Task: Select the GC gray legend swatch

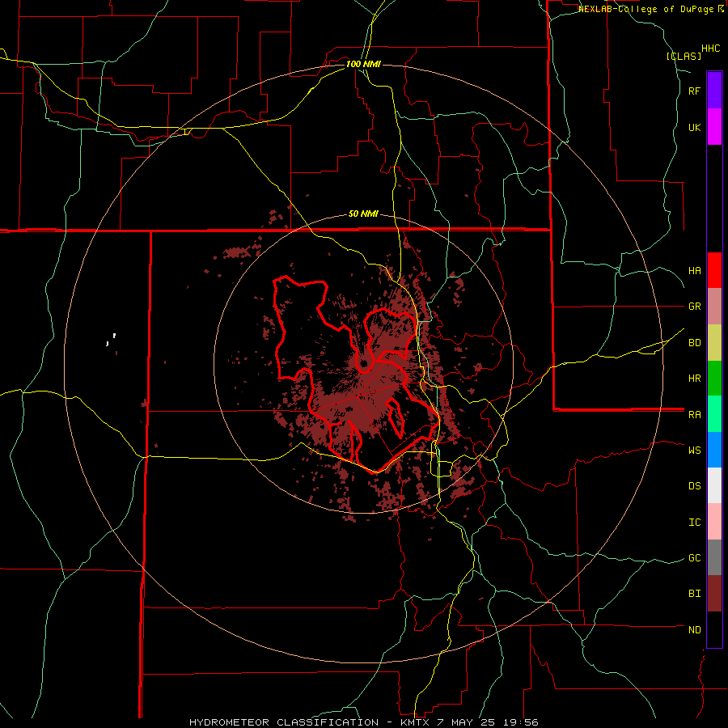Action: tap(714, 557)
